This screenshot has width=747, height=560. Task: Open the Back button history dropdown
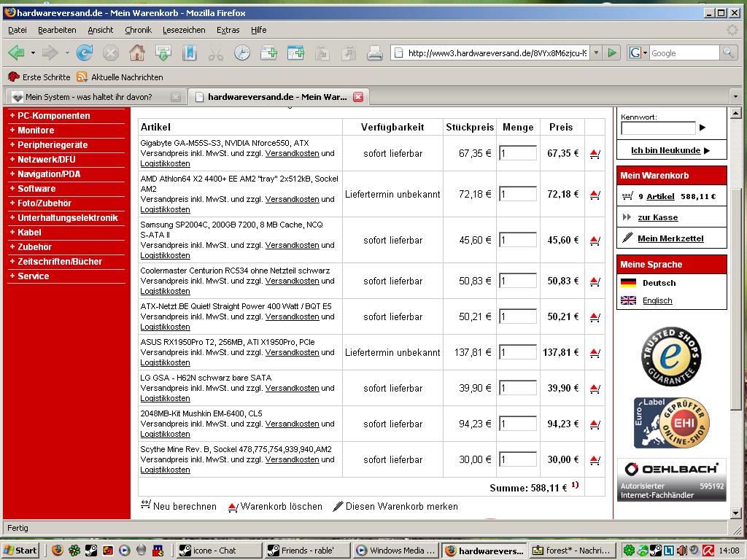[33, 52]
